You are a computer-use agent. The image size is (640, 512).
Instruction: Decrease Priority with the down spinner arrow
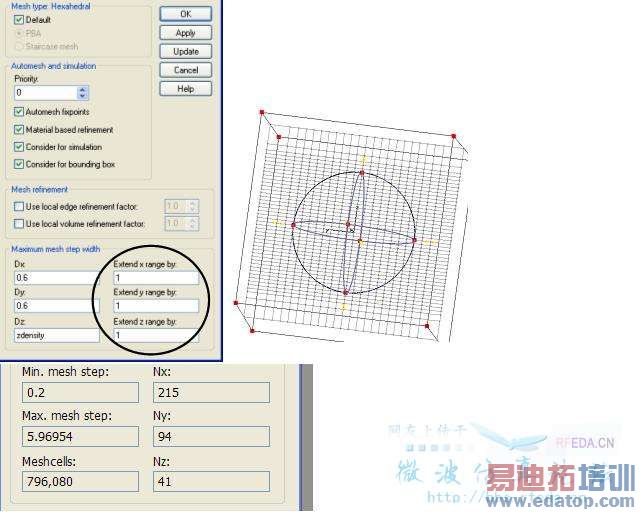pyautogui.click(x=82, y=96)
